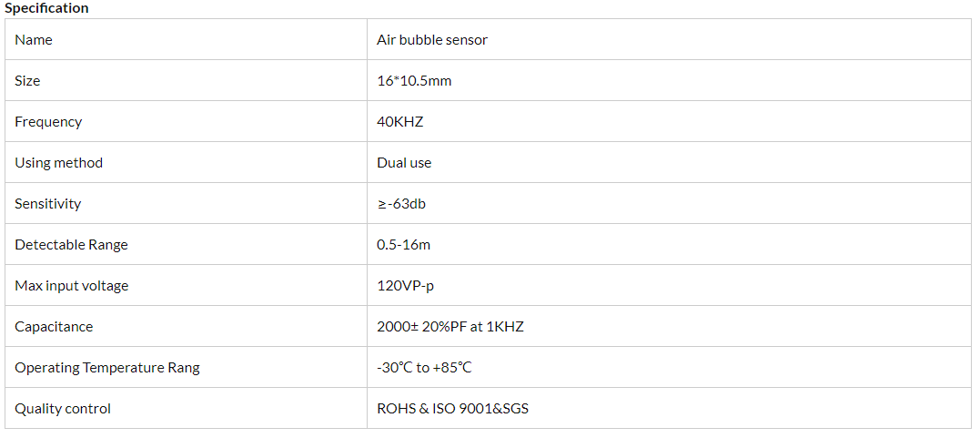This screenshot has width=980, height=438.
Task: Select the 0.5-16m range value
Action: [x=402, y=245]
